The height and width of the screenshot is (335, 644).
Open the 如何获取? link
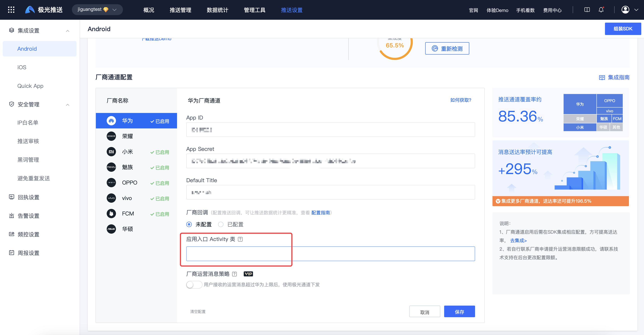point(461,100)
